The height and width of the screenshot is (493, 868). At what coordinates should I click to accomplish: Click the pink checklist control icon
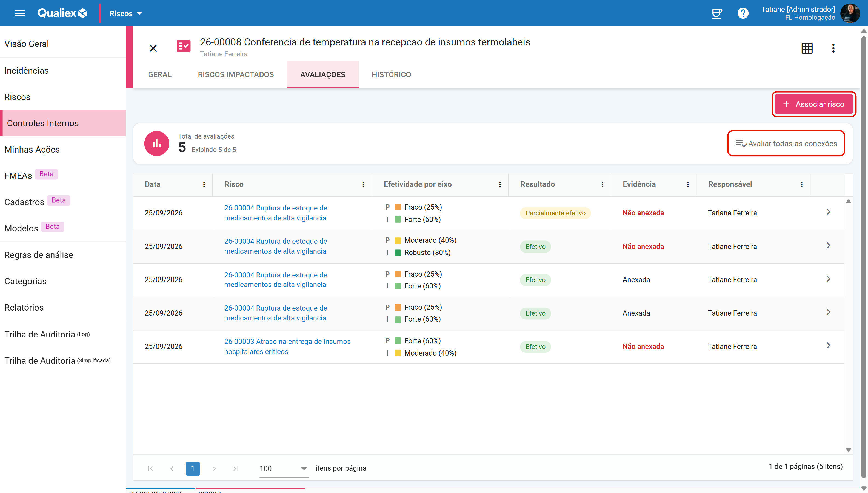point(184,46)
